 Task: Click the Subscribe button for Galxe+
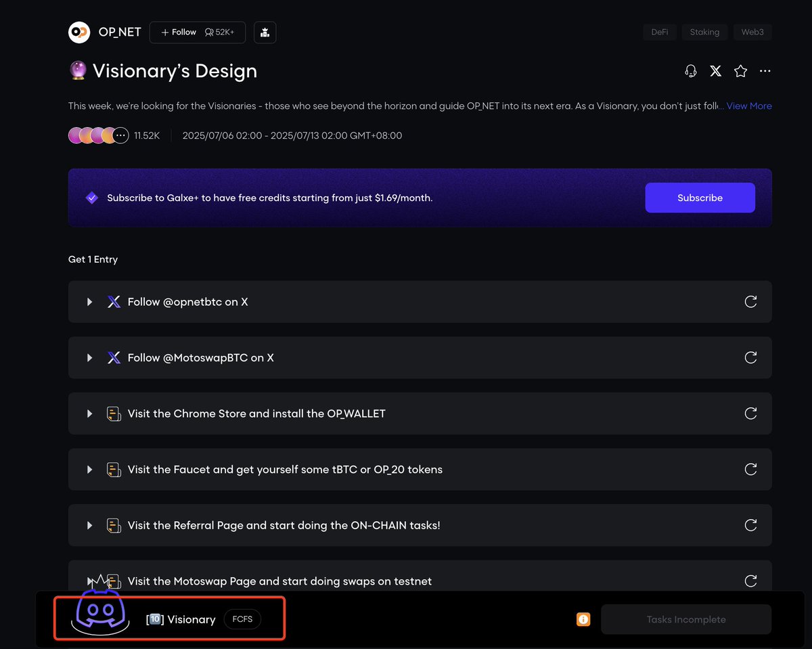(x=700, y=198)
